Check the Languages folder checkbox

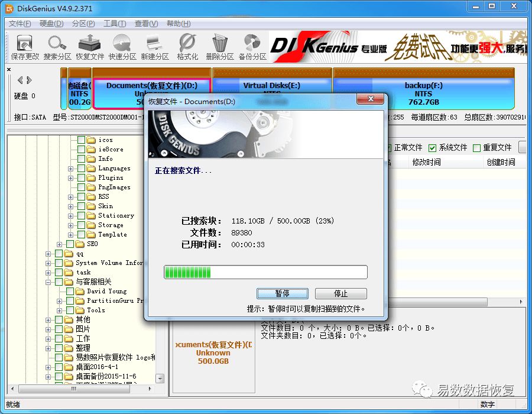pyautogui.click(x=81, y=169)
